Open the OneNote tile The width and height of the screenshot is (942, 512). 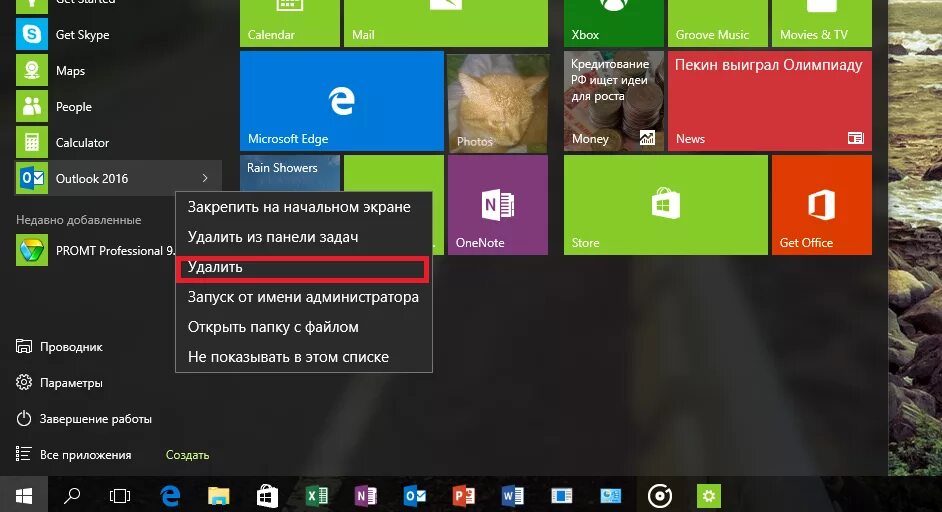[498, 205]
